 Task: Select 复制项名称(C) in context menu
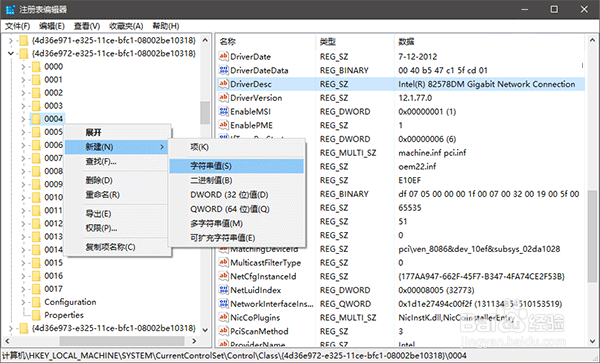click(x=117, y=247)
